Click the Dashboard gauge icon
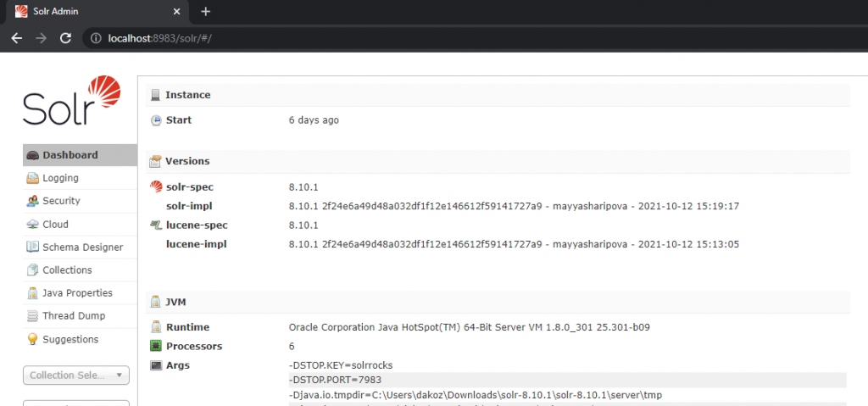Screen dimensions: 868x406 pyautogui.click(x=33, y=156)
